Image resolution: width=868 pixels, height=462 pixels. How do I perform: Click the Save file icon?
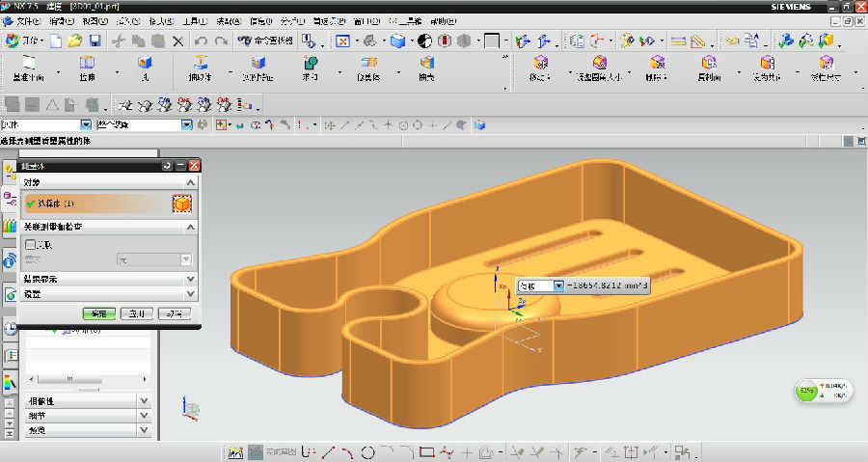pyautogui.click(x=95, y=41)
